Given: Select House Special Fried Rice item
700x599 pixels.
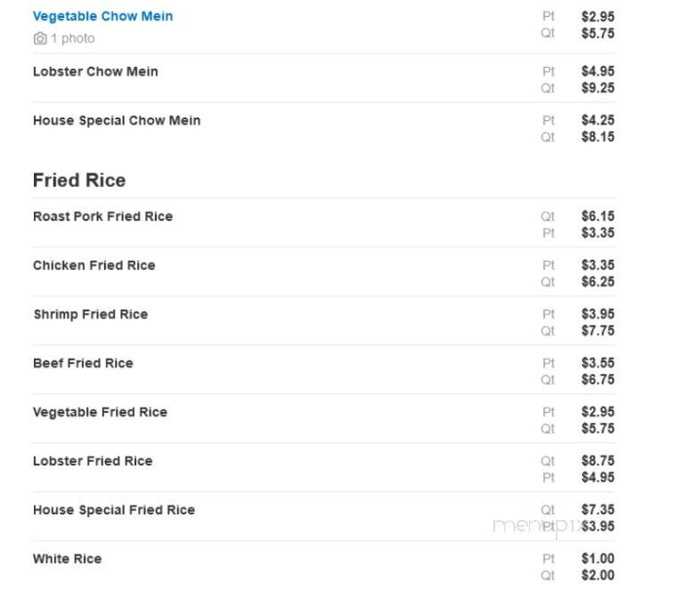Looking at the screenshot, I should [x=114, y=510].
